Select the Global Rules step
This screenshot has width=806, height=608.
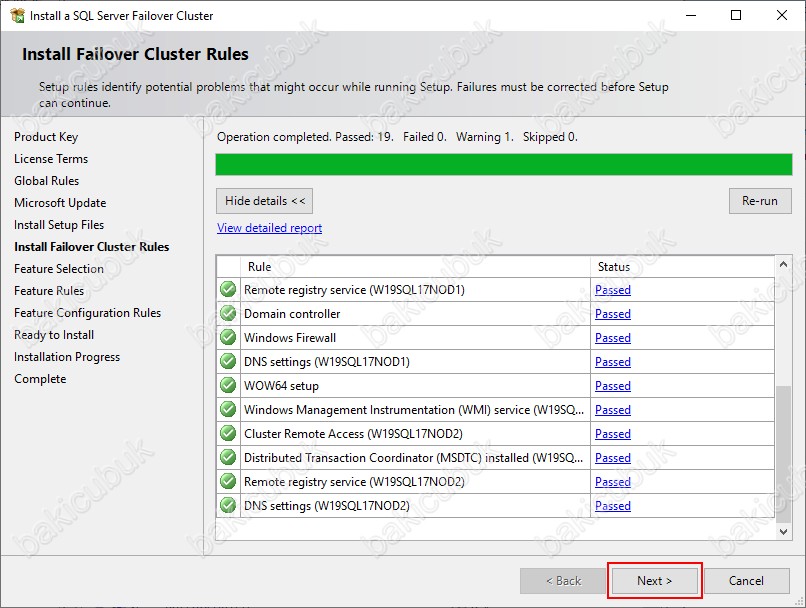(46, 181)
